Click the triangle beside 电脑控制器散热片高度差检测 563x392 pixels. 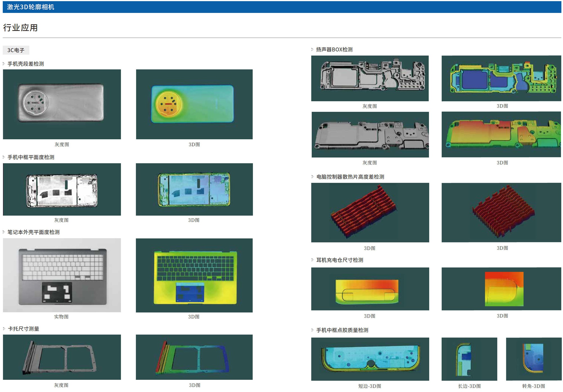[312, 177]
